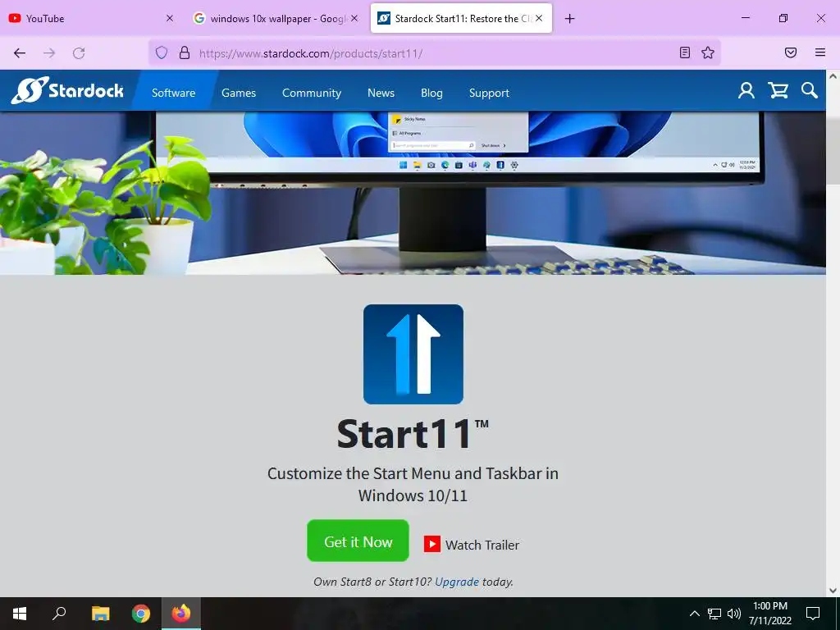
Task: Reload the page with the refresh icon
Action: [79, 53]
